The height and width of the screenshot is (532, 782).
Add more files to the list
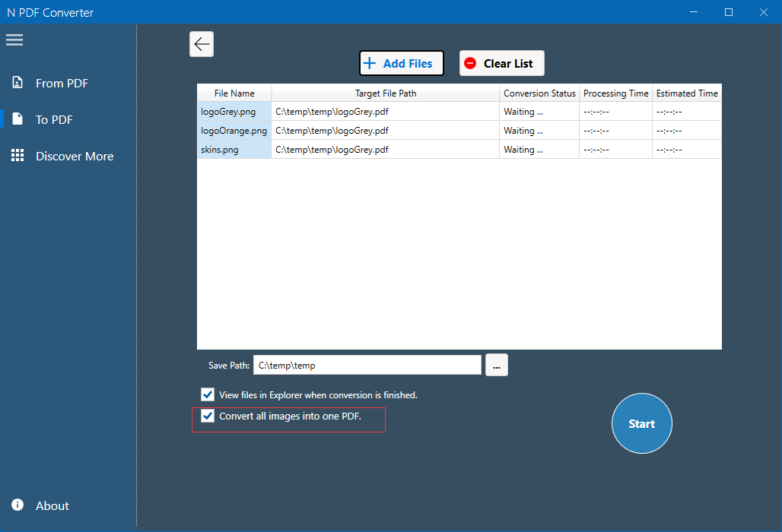402,63
